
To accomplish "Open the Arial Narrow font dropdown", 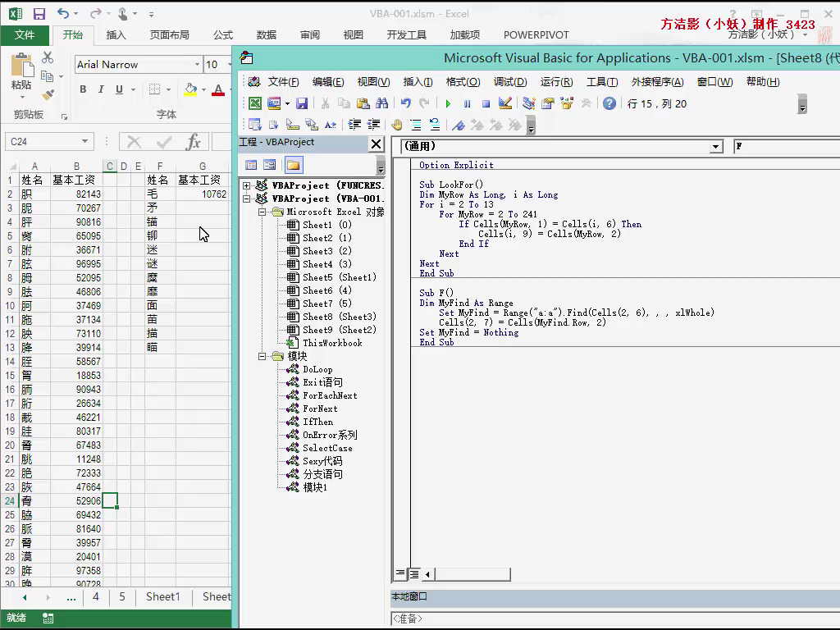I will pyautogui.click(x=197, y=65).
